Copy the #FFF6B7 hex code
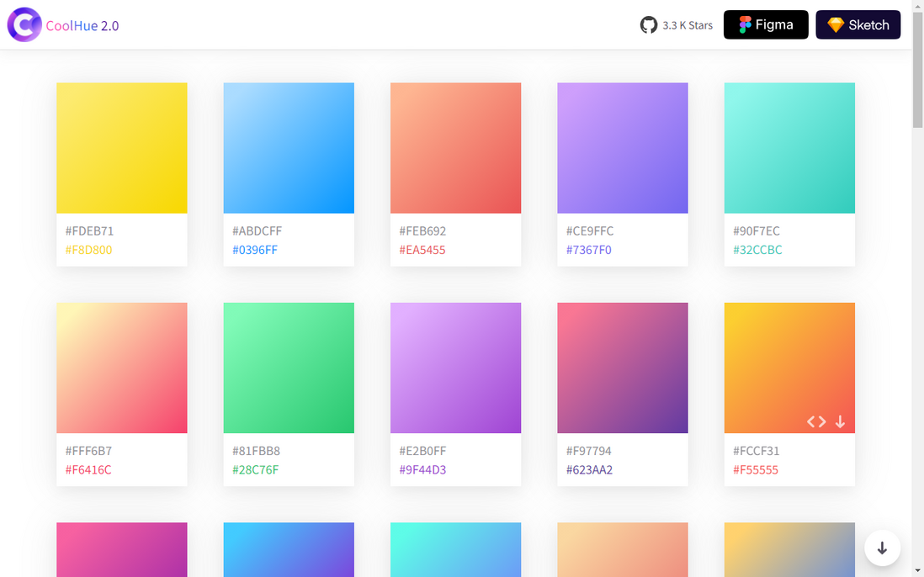Viewport: 924px width, 577px height. [x=88, y=451]
